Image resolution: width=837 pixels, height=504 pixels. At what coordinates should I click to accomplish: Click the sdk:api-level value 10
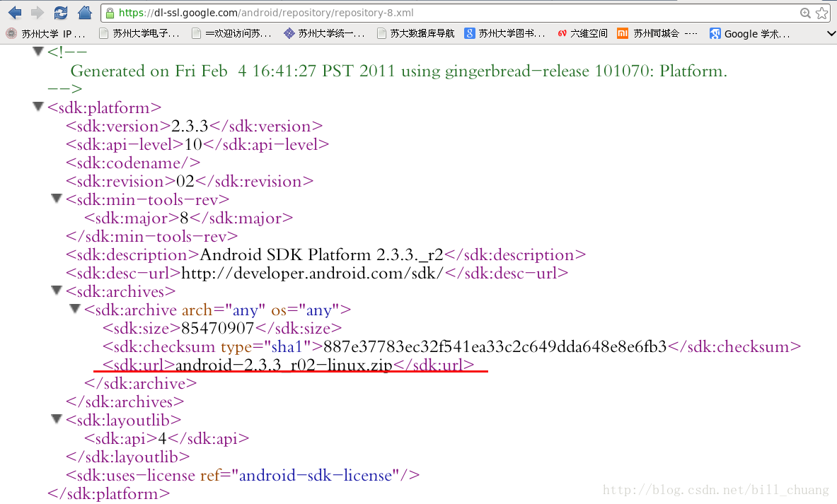coord(193,144)
